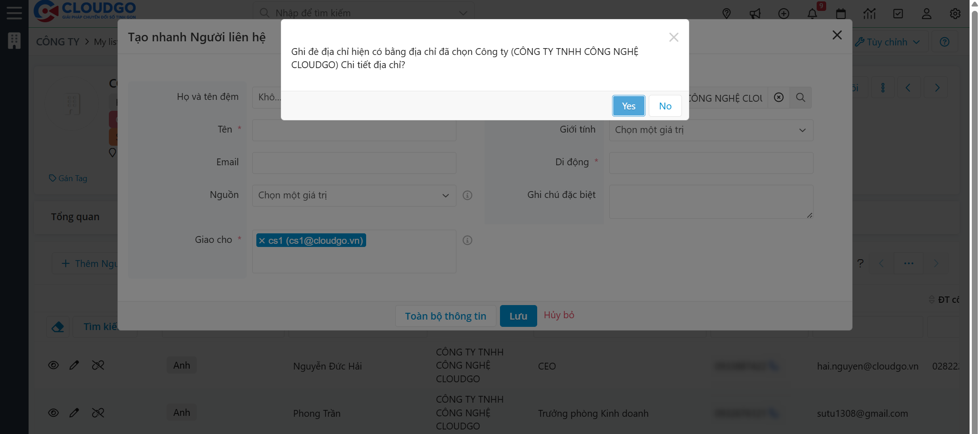
Task: Click the megaphone announcements icon
Action: (x=755, y=14)
